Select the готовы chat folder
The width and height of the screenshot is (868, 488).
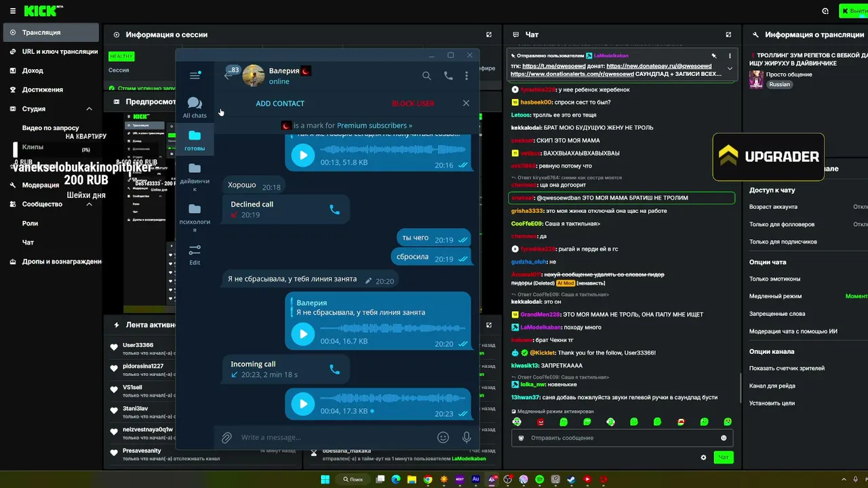pyautogui.click(x=195, y=141)
